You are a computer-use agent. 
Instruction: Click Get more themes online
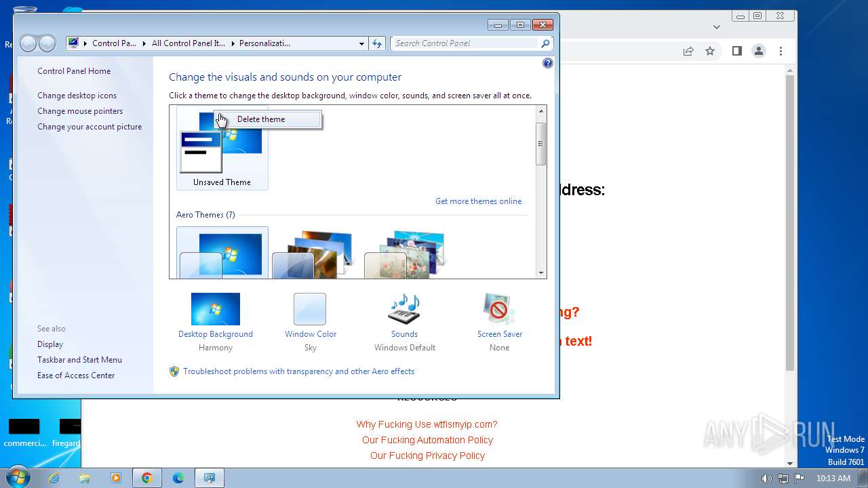tap(478, 201)
